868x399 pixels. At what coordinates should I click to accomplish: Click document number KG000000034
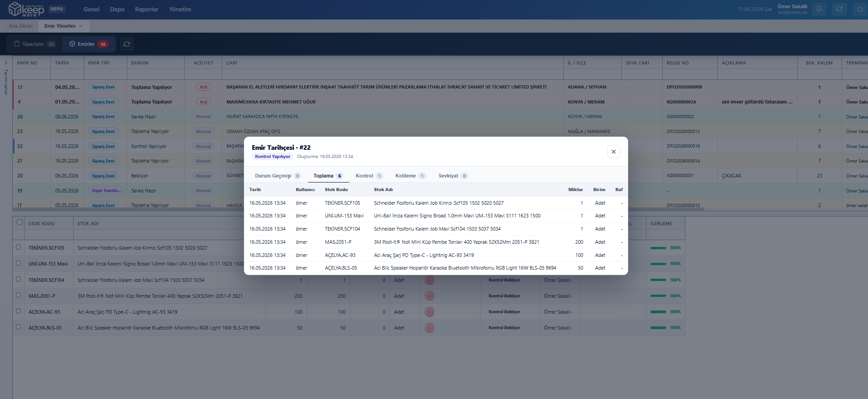click(x=681, y=102)
